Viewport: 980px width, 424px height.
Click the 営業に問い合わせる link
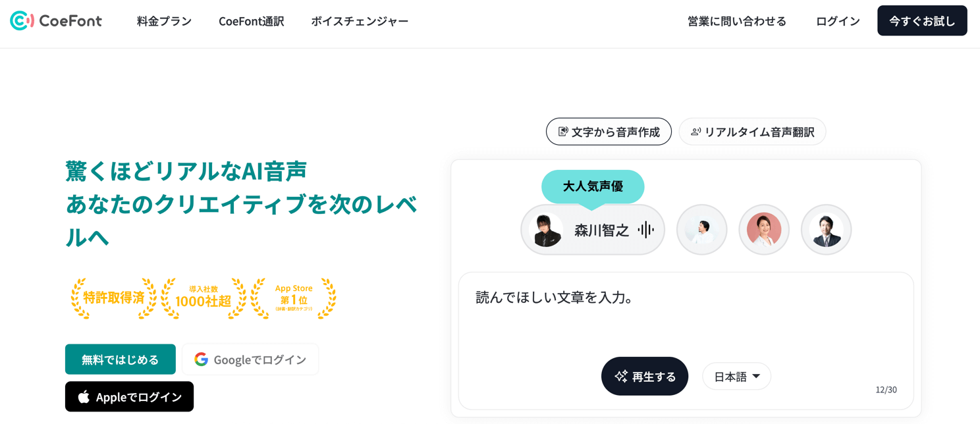(736, 21)
